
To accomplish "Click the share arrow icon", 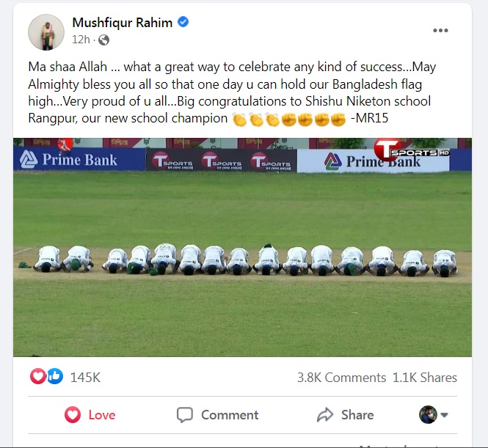I will (x=325, y=415).
